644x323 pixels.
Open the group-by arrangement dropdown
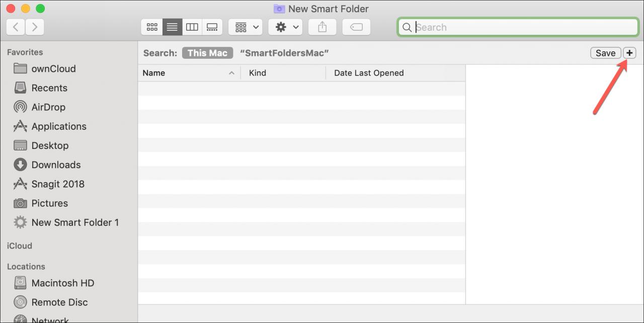(246, 27)
